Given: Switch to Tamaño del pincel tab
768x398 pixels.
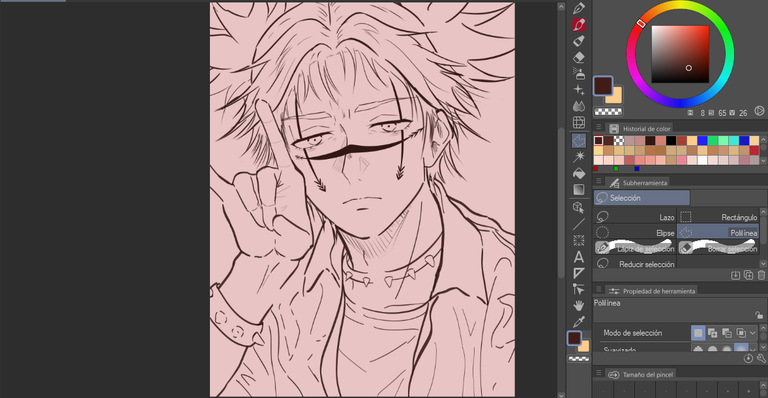Looking at the screenshot, I should [x=641, y=375].
